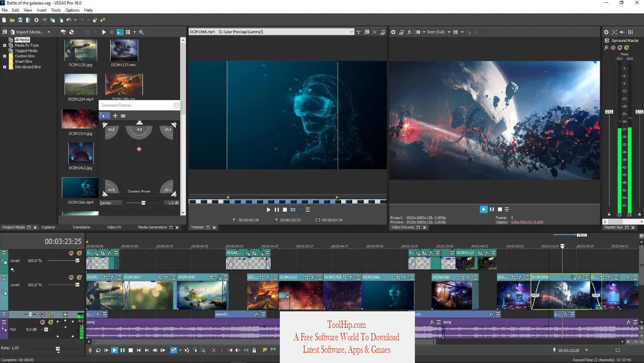Open Import Media dropdown arrow
The image size is (644, 363).
tap(48, 32)
